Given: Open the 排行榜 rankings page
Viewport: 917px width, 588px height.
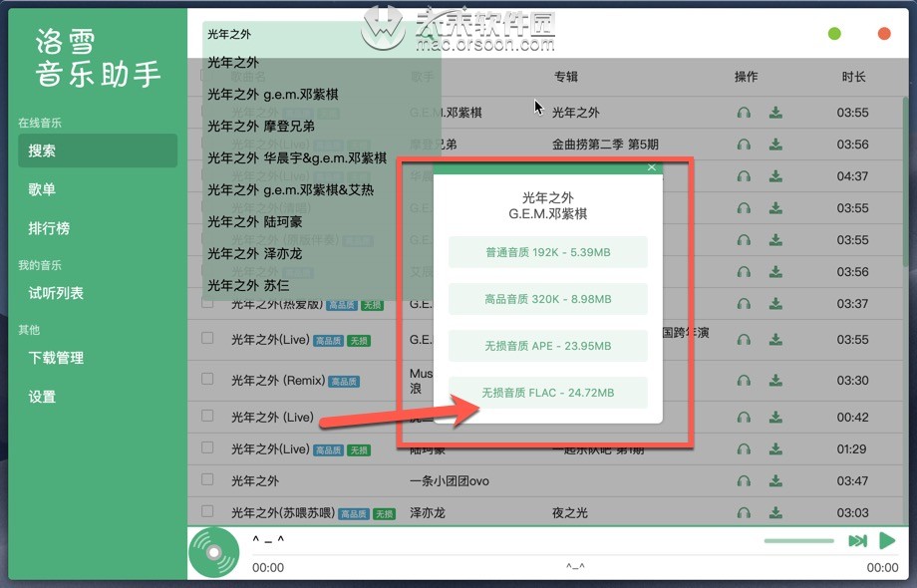Looking at the screenshot, I should click(x=98, y=228).
